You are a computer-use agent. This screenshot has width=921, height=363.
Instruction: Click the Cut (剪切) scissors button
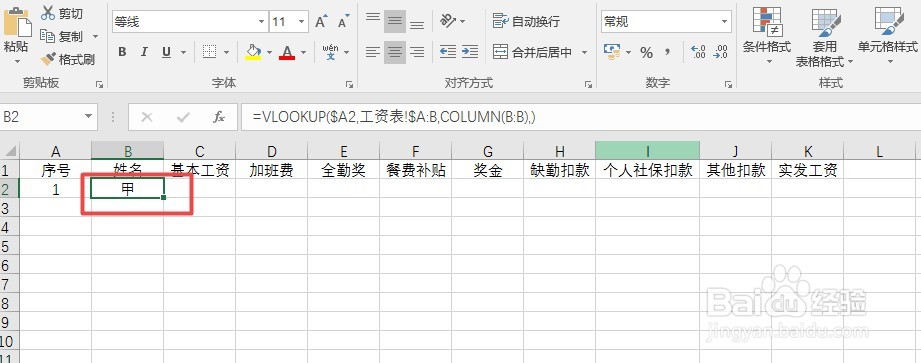(x=62, y=14)
